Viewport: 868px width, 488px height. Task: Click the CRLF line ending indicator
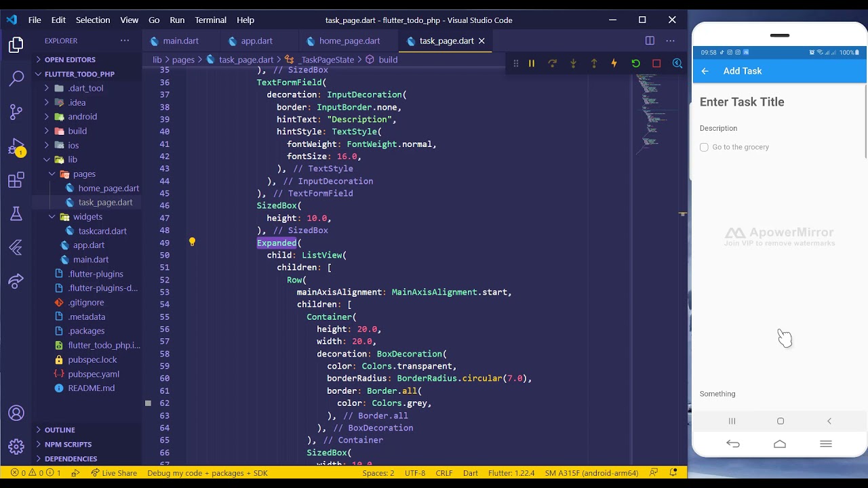coord(444,472)
